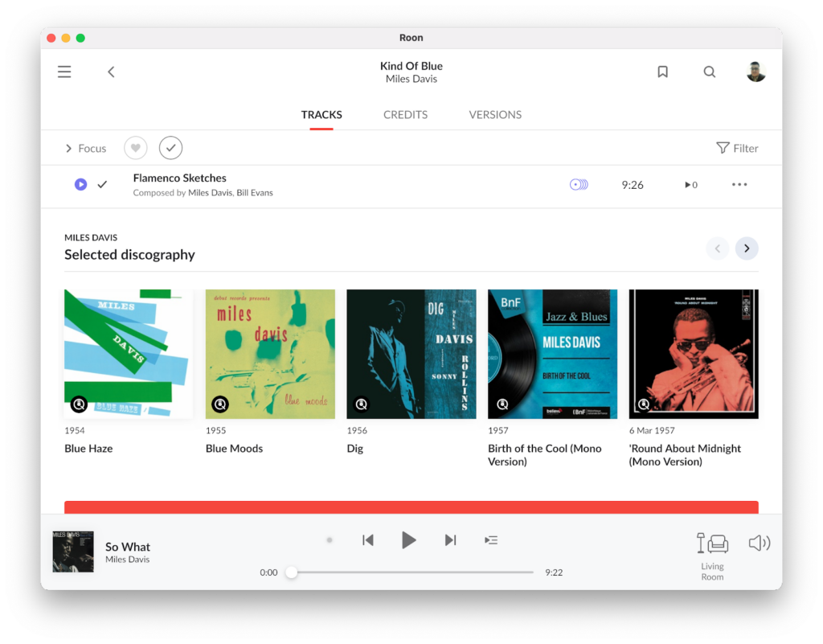Open search with the magnifier icon
This screenshot has height=644, width=823.
(709, 72)
